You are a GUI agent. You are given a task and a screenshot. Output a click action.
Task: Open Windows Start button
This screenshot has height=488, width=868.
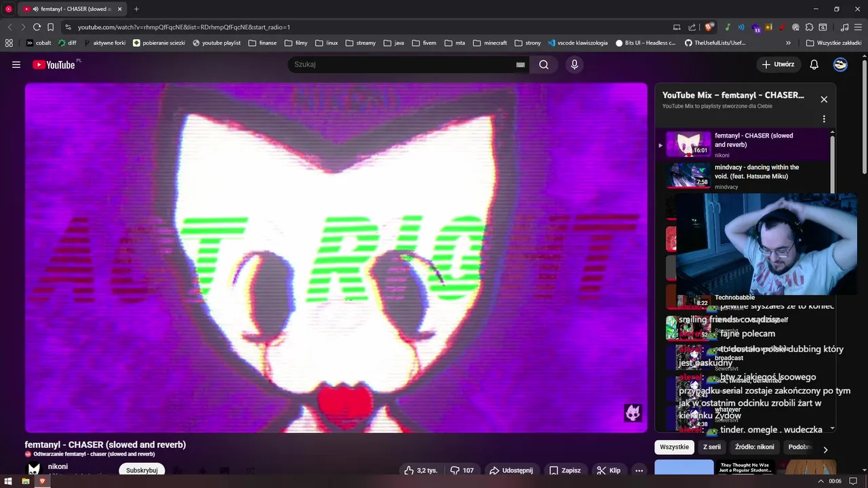coord(8,481)
